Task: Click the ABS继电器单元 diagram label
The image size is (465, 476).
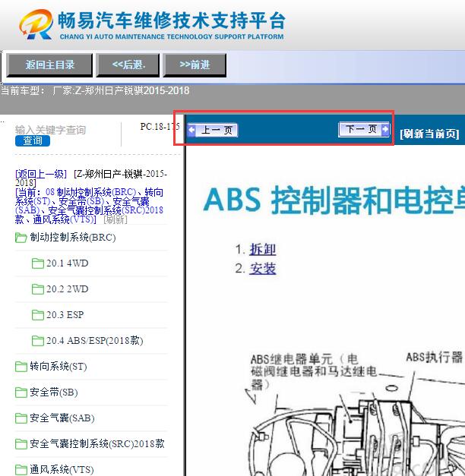Action: coord(313,371)
